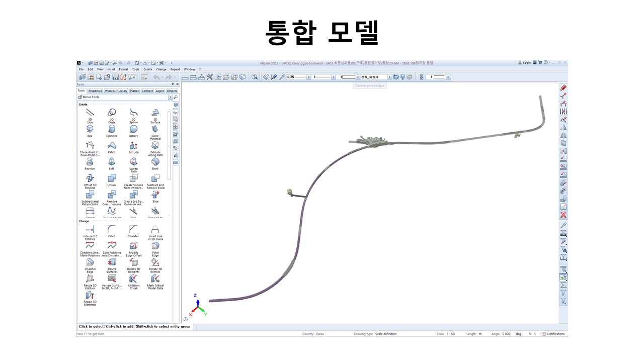Viewport: 644px width, 362px height.
Task: Select the Fillet Edge tool
Action: tap(155, 249)
